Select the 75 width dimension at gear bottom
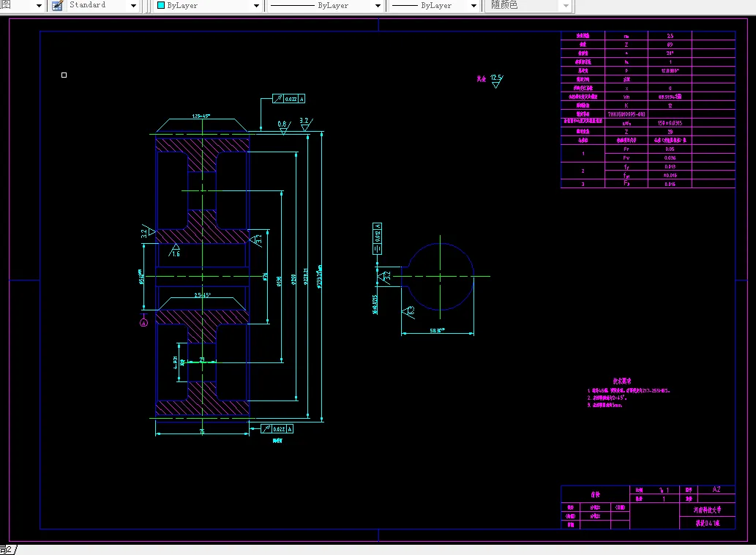The image size is (756, 555). point(202,431)
